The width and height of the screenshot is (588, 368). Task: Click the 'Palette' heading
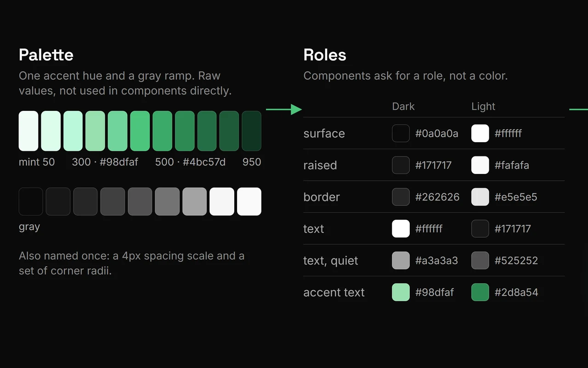click(x=46, y=55)
